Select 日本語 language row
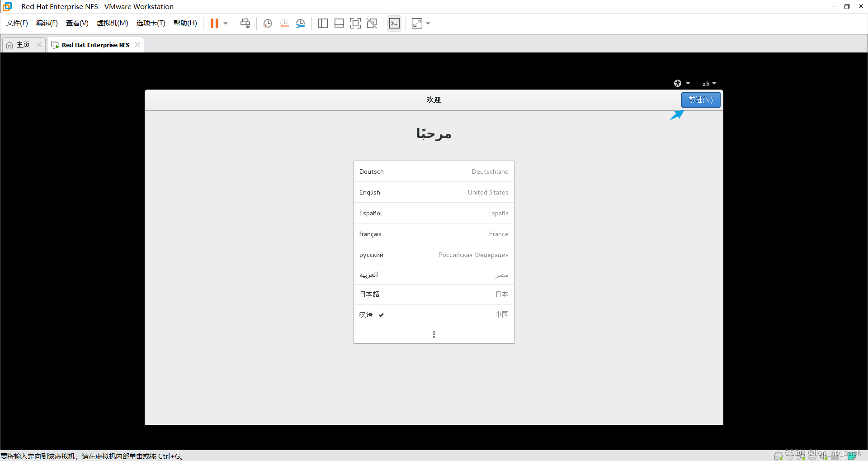Image resolution: width=868 pixels, height=461 pixels. click(434, 294)
